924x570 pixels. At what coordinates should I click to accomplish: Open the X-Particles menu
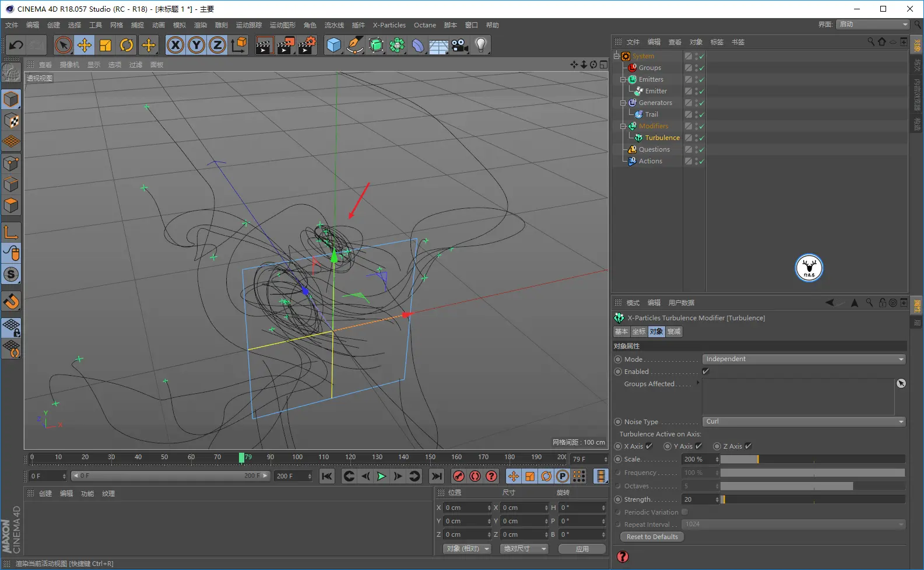[389, 25]
